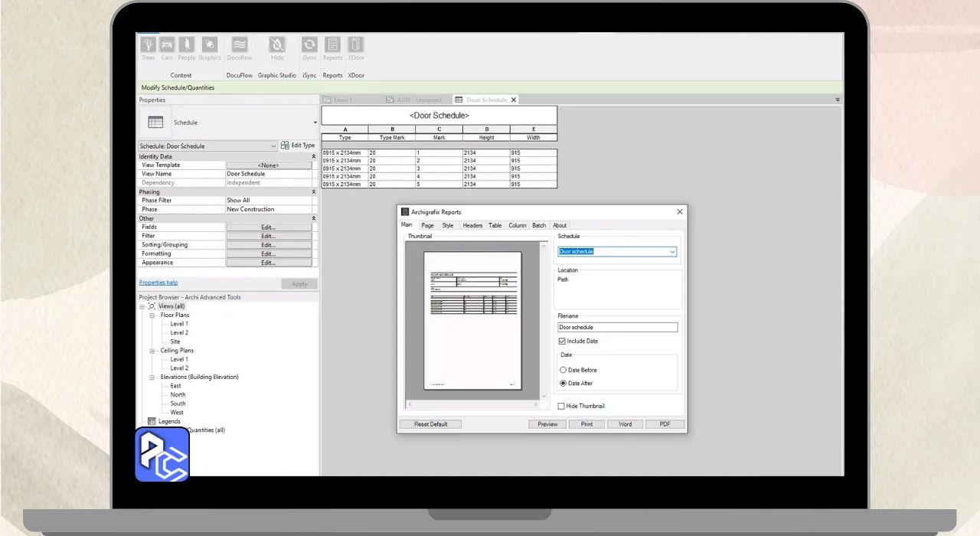Expand the Schedule: Door Schedule type selector
Screen dimensions: 980x536
(273, 146)
